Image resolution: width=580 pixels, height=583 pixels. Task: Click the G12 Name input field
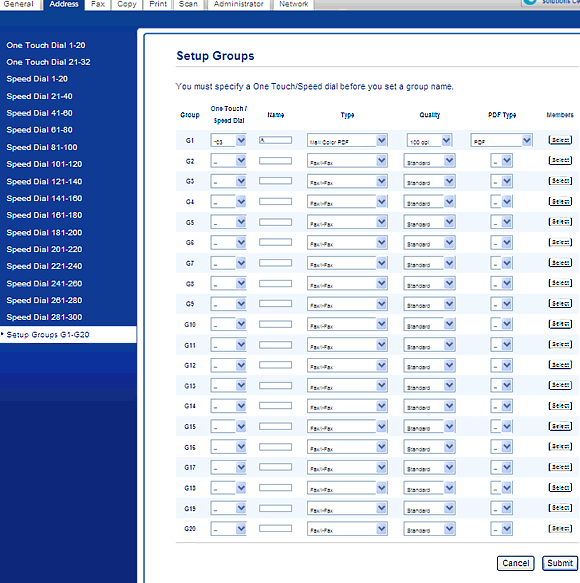(276, 365)
